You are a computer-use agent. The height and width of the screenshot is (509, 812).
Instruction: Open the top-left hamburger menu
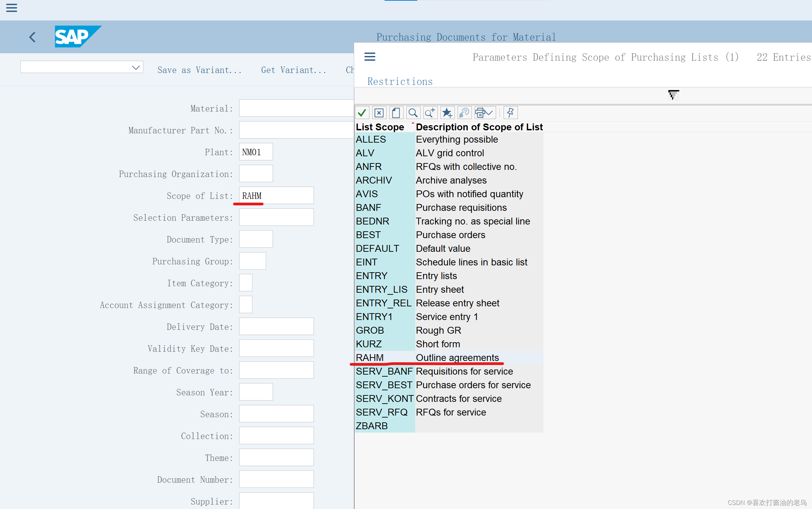12,8
